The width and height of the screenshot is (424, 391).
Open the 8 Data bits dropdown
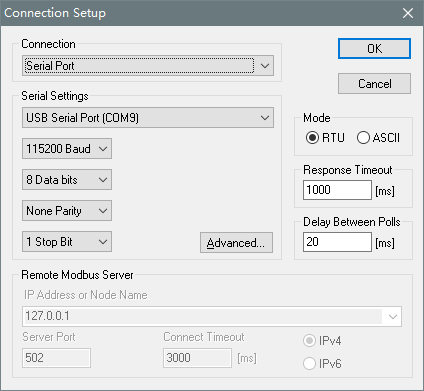pyautogui.click(x=67, y=180)
